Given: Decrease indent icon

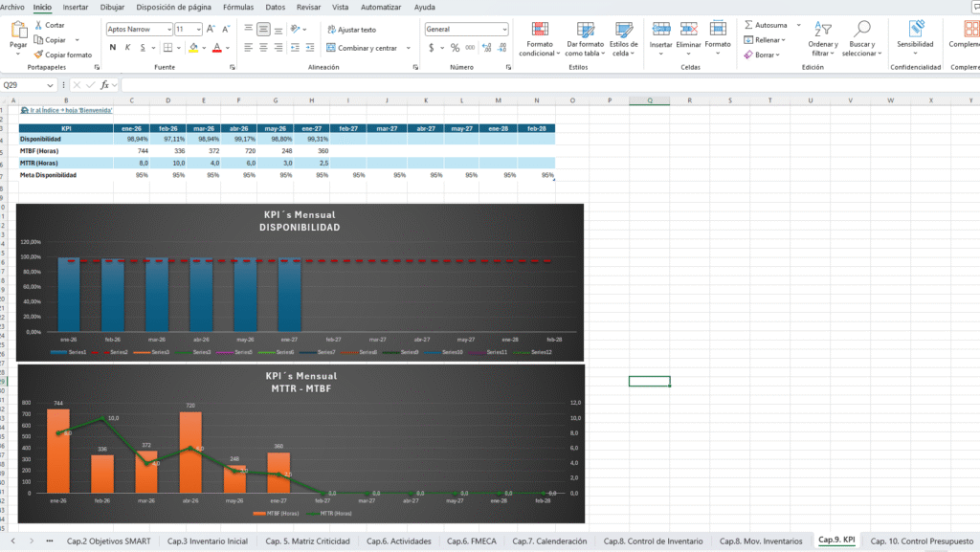Looking at the screenshot, I should pyautogui.click(x=295, y=48).
